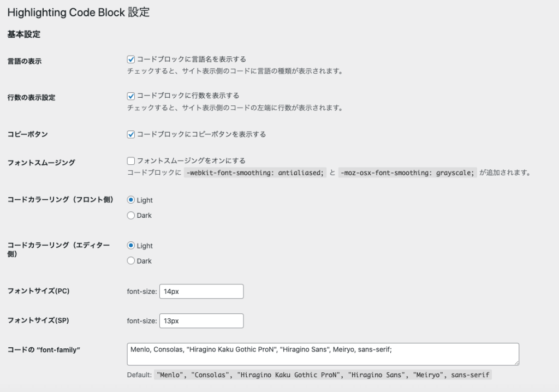Choose Light for コードカラーリング（エディター側）
The height and width of the screenshot is (392, 559).
[131, 246]
